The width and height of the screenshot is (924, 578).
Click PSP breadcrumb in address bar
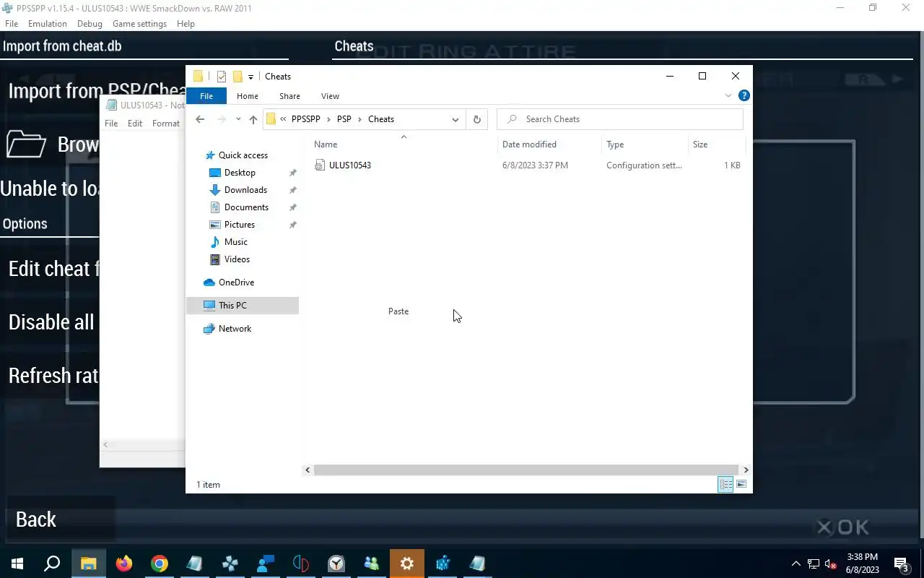(x=344, y=119)
